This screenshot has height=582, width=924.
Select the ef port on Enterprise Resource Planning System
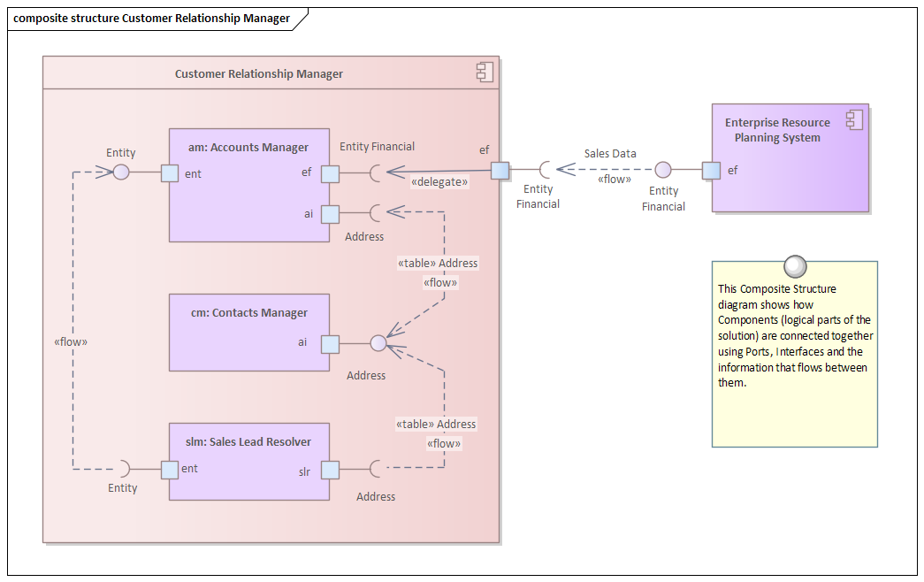pyautogui.click(x=711, y=171)
